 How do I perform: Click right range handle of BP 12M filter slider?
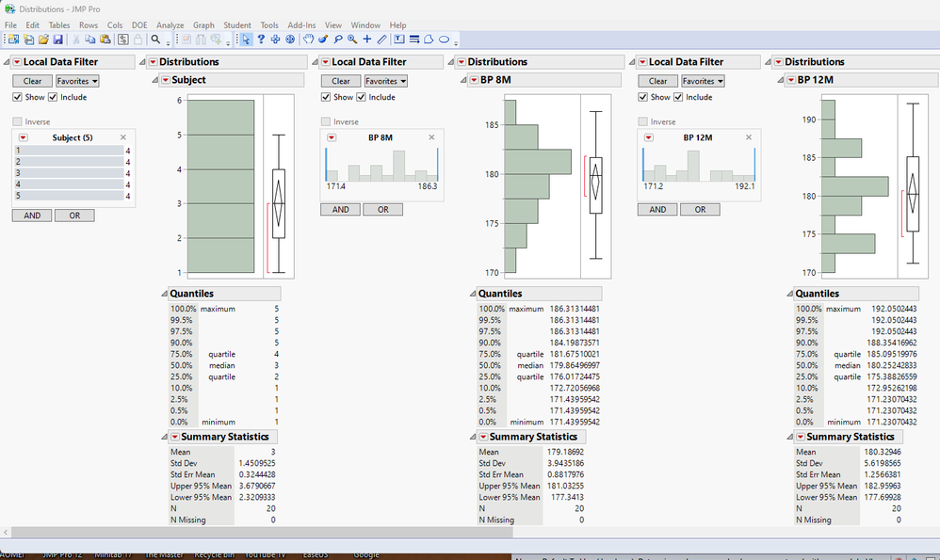[x=754, y=165]
